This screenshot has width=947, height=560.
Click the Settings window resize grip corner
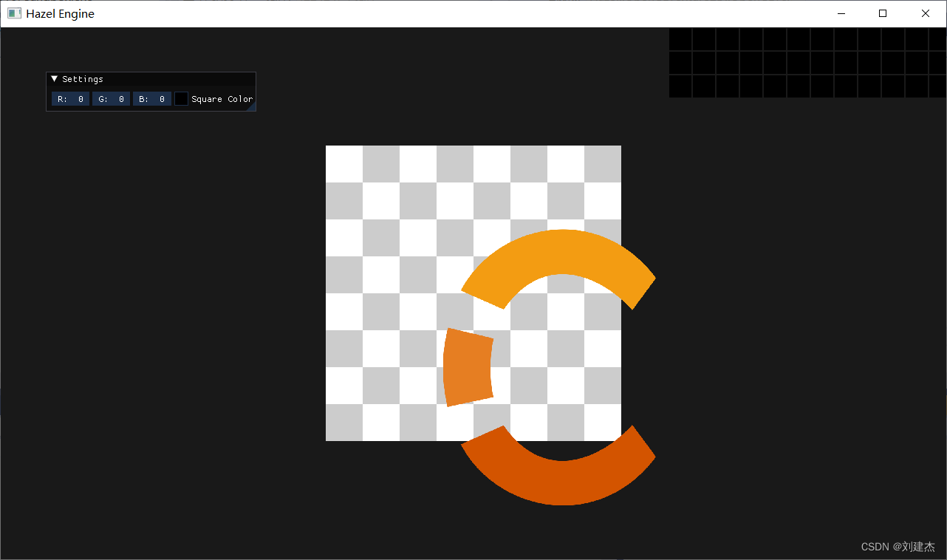point(251,106)
